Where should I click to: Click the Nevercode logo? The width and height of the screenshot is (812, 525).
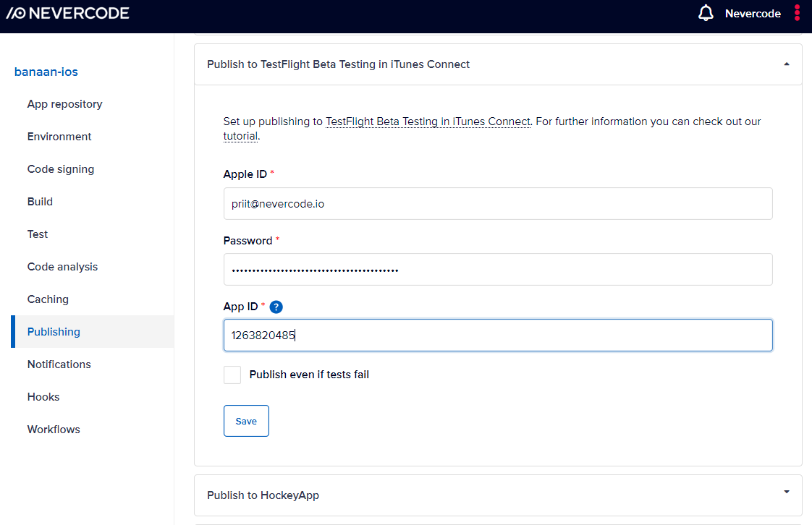pos(68,14)
